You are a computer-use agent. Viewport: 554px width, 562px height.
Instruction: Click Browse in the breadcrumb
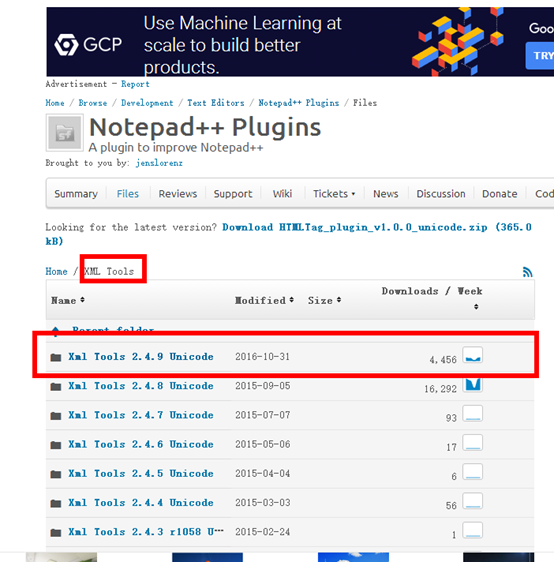[93, 103]
